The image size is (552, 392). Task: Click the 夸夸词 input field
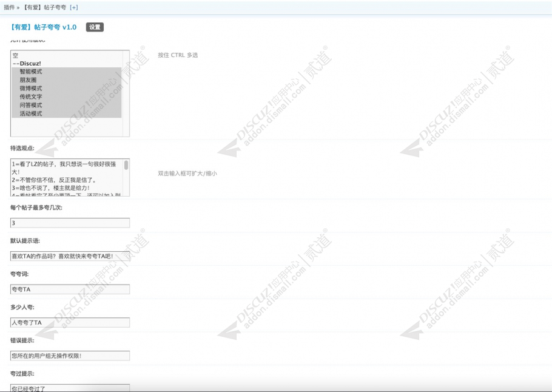[x=70, y=289]
